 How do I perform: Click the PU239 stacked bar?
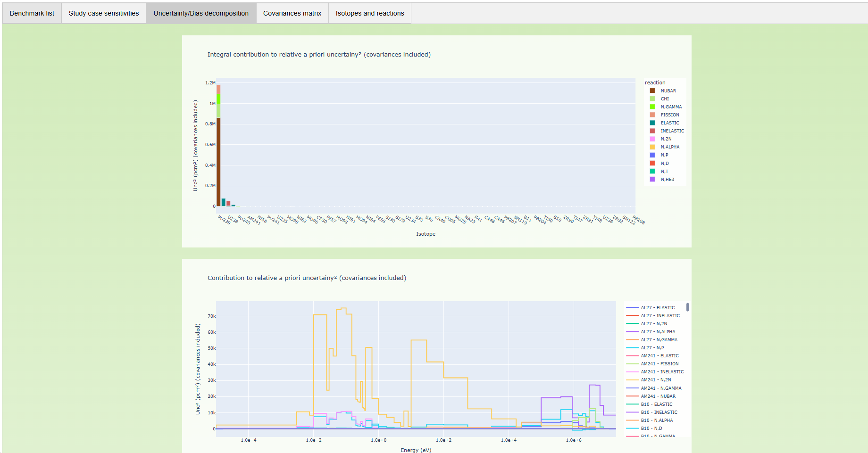click(218, 160)
